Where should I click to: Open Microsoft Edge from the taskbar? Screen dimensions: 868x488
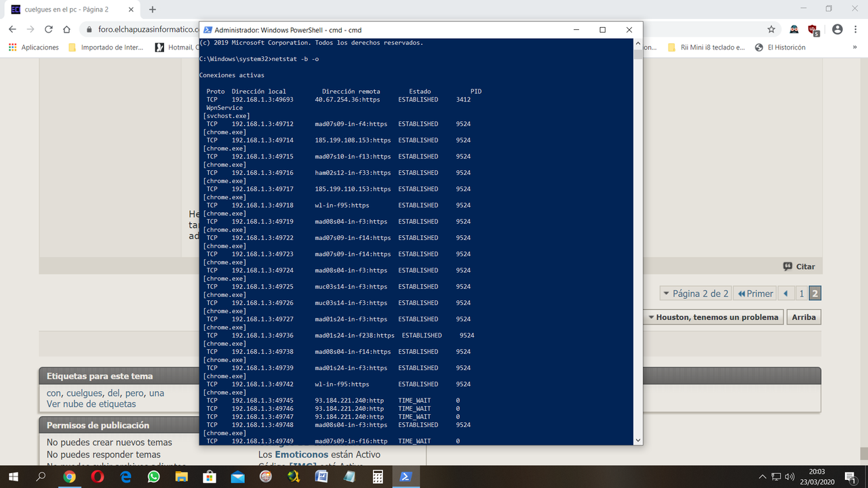pos(125,476)
